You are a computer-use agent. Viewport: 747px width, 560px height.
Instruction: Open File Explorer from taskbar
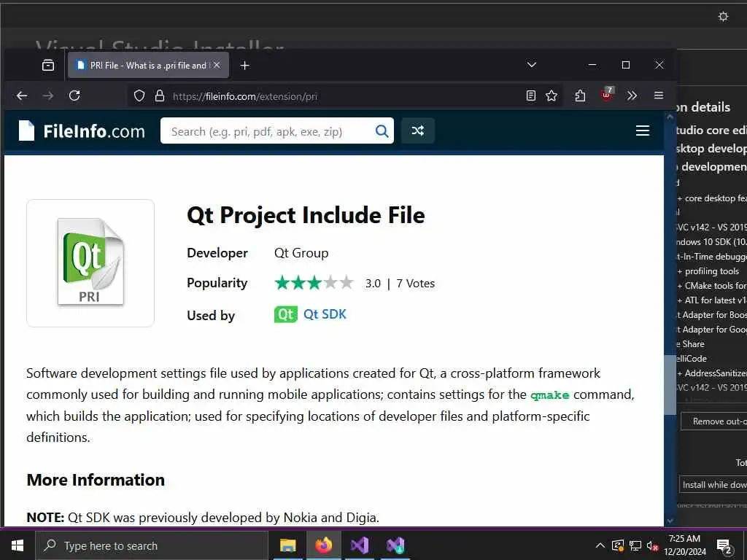(x=287, y=545)
